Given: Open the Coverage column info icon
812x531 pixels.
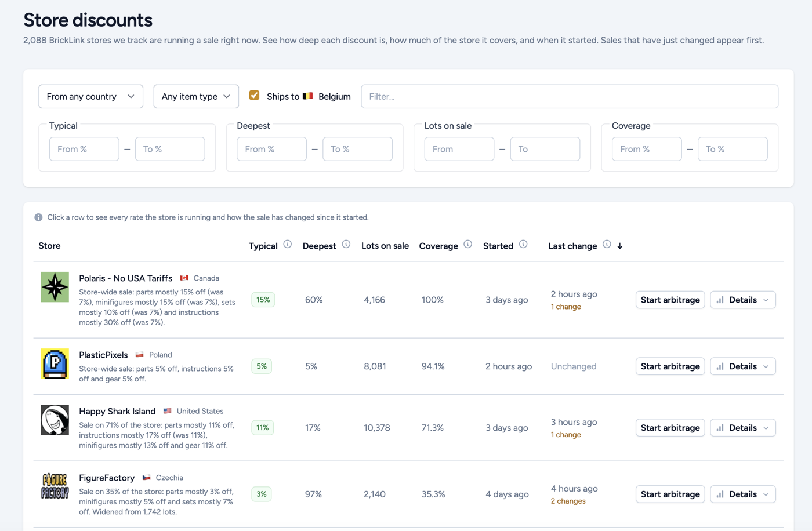Looking at the screenshot, I should [468, 245].
